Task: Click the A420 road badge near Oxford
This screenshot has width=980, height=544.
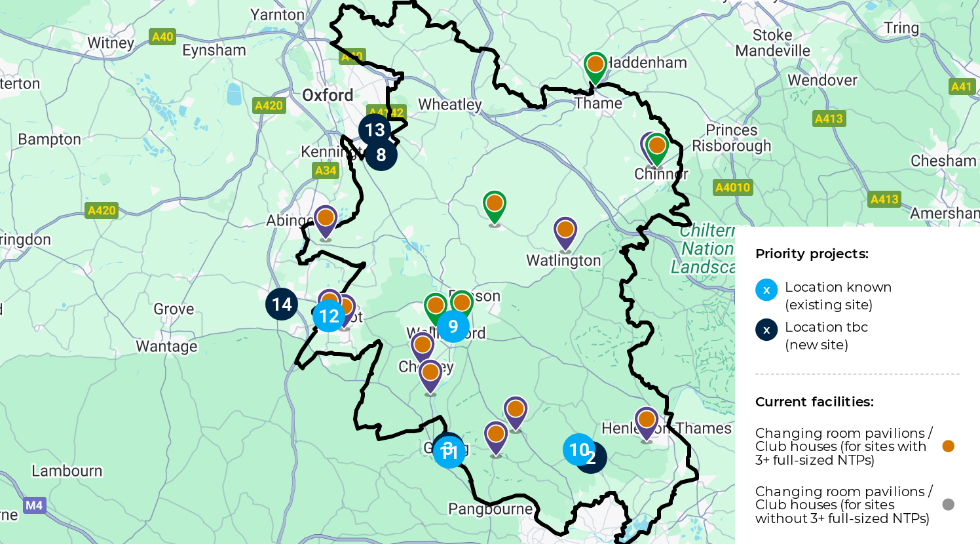Action: (269, 106)
